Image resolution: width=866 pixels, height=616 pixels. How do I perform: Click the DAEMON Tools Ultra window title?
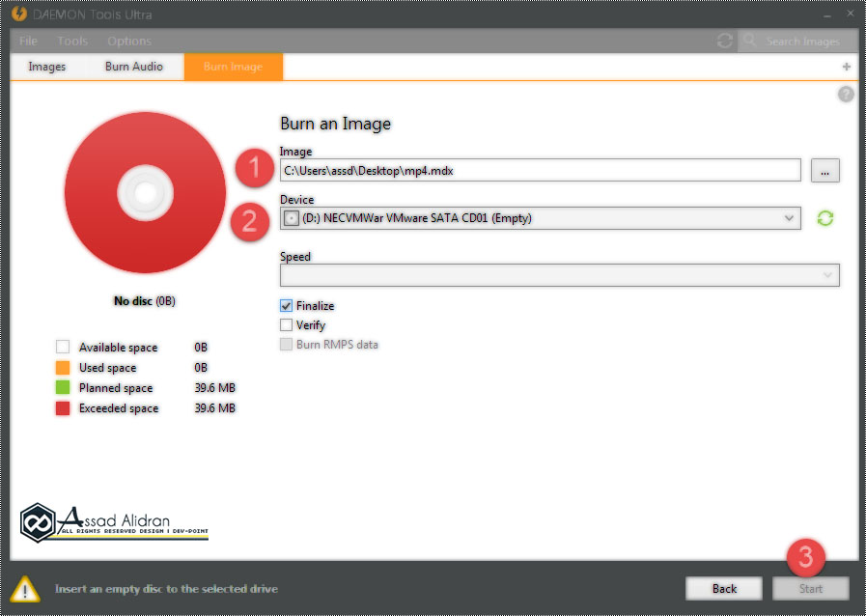click(x=93, y=14)
